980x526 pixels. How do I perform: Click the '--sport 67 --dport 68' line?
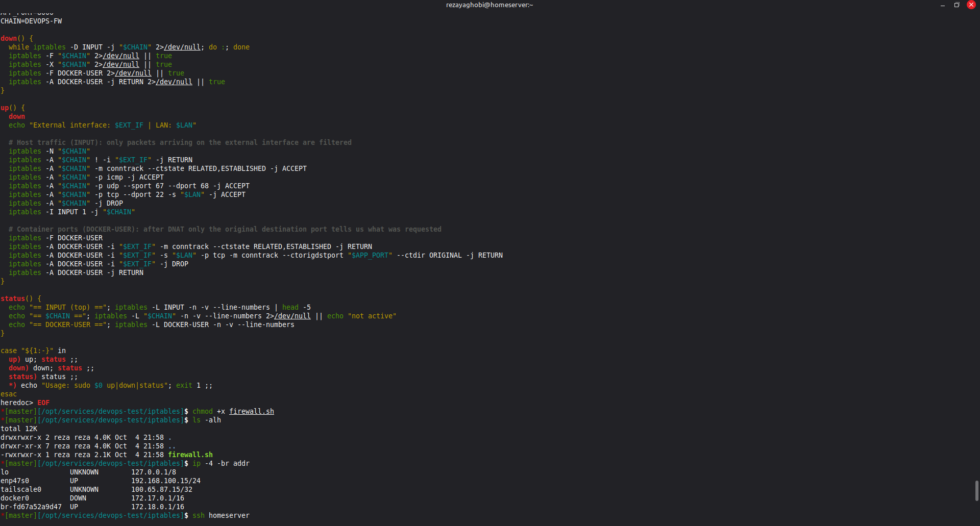pos(129,186)
